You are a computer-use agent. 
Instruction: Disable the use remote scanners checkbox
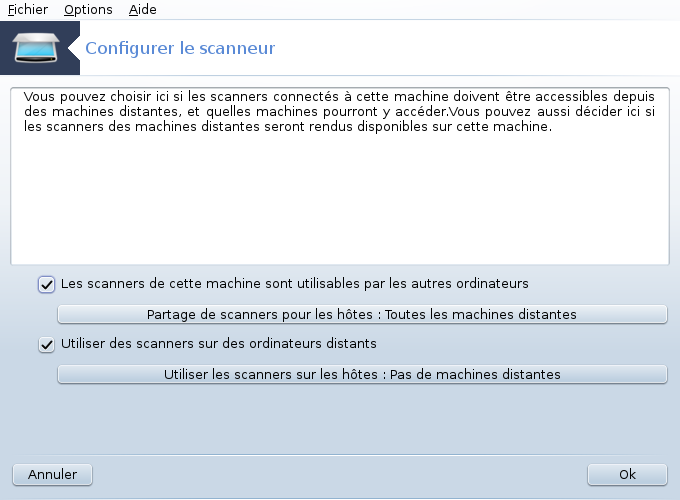coord(46,345)
